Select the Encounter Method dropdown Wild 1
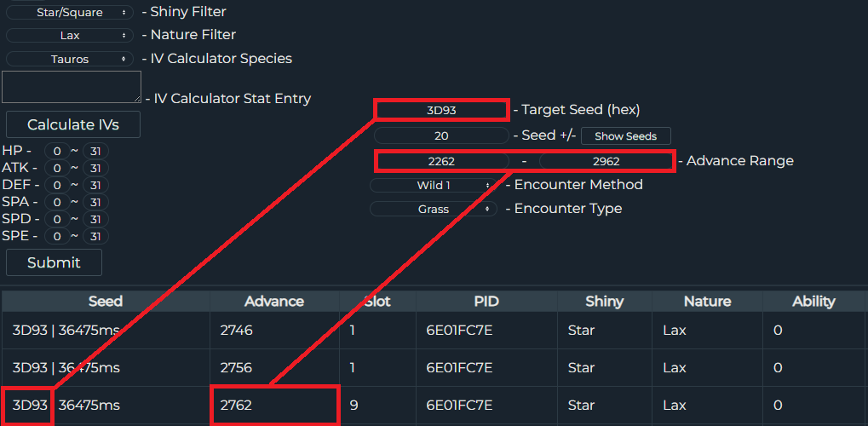The image size is (868, 426). [x=434, y=185]
